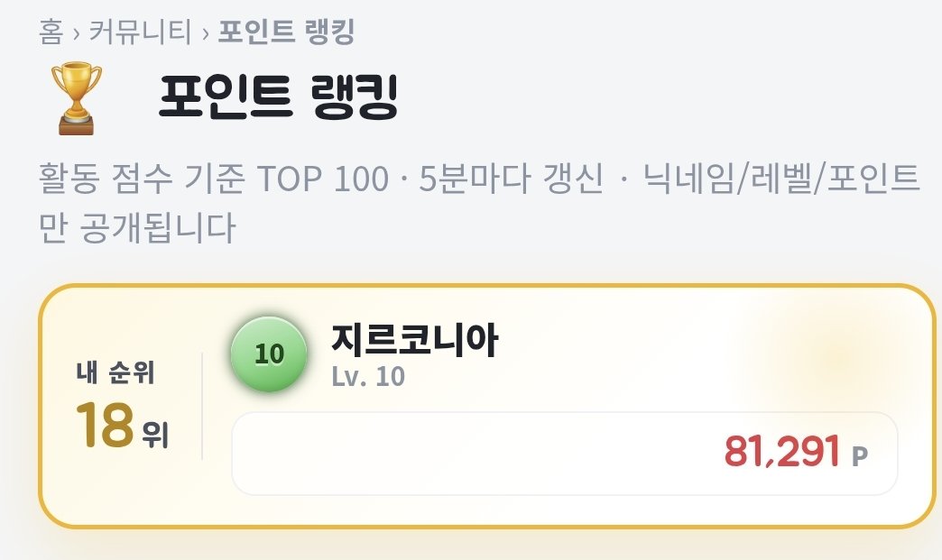Click the 닉네임/레벨/포인트 text
The image size is (942, 560).
click(781, 179)
